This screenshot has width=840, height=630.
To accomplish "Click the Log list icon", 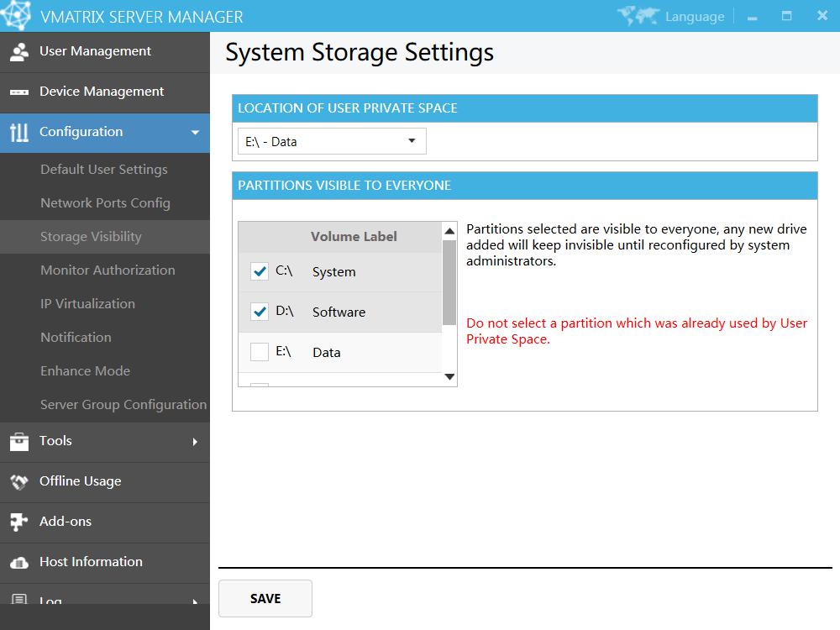I will click(19, 599).
